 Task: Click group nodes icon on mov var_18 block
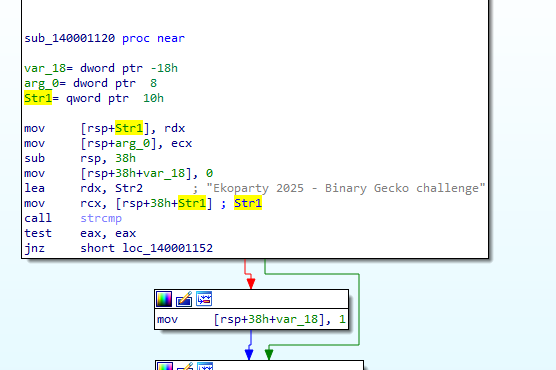[x=204, y=299]
